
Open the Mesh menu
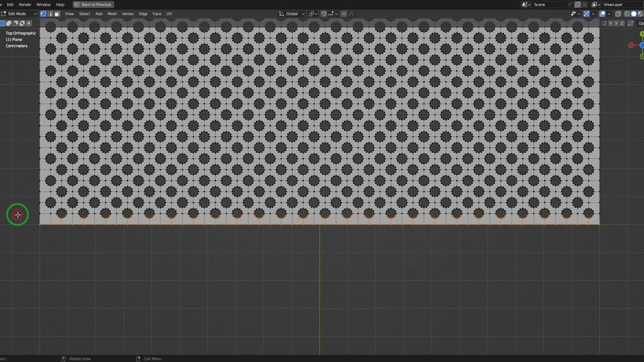(x=112, y=14)
